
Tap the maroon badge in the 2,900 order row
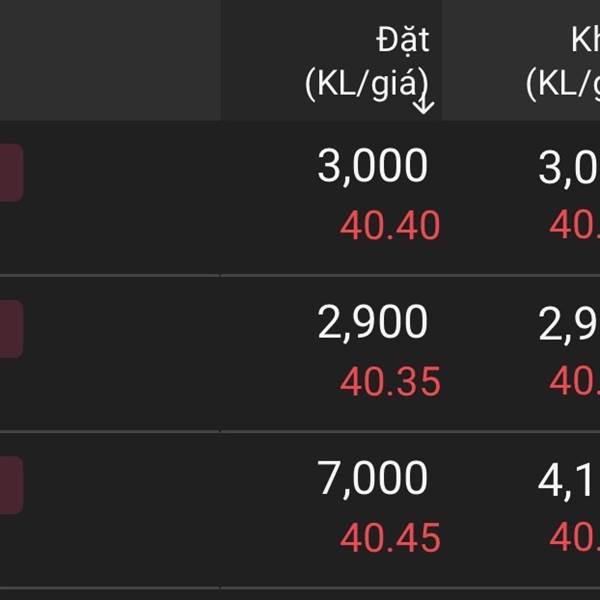click(11, 329)
